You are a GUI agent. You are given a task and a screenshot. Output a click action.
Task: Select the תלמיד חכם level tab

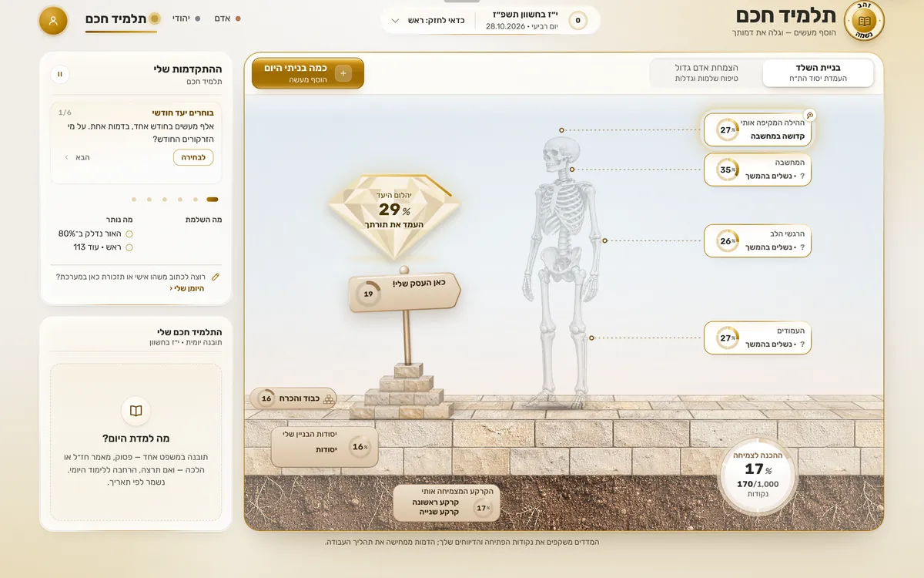click(x=122, y=19)
